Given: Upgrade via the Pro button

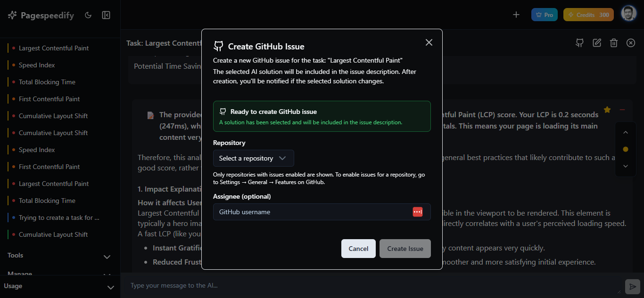Looking at the screenshot, I should pos(544,15).
